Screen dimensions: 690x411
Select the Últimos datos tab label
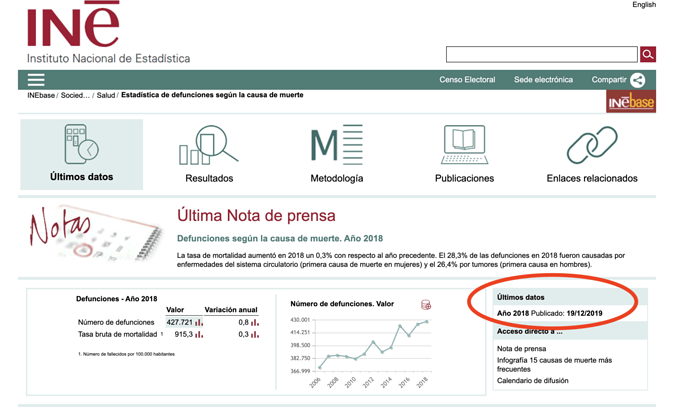[81, 177]
